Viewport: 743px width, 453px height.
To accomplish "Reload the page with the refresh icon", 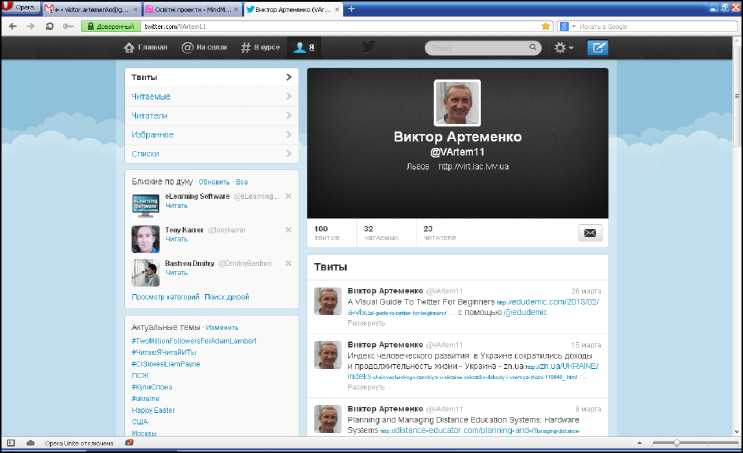I will 50,27.
